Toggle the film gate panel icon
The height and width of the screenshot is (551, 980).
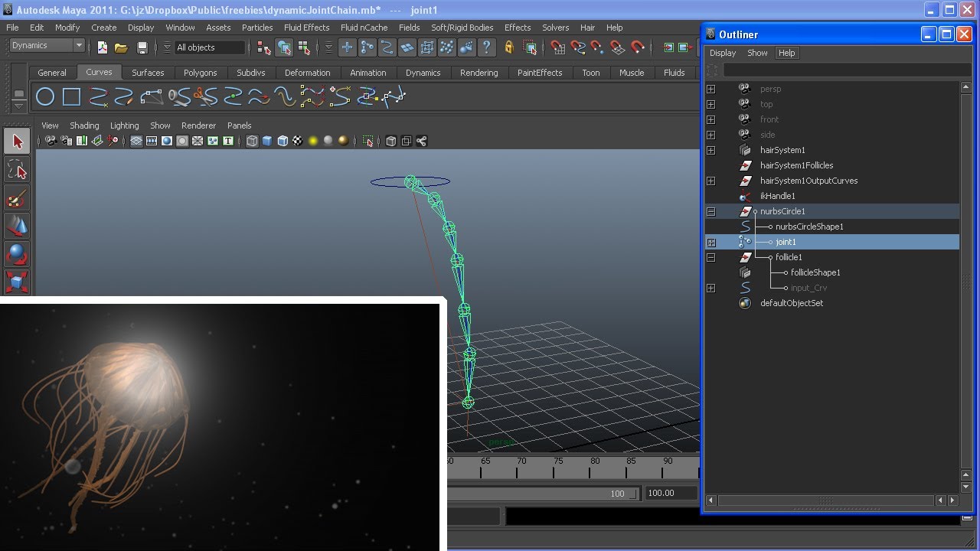pyautogui.click(x=152, y=141)
